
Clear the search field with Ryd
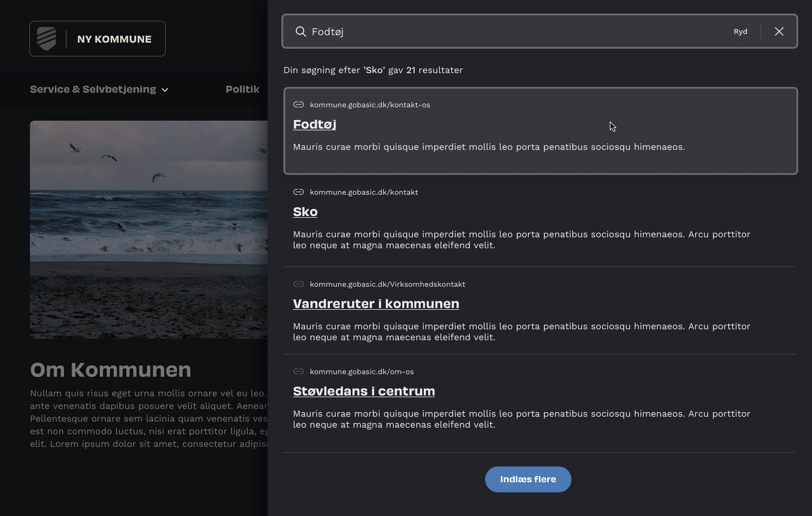pyautogui.click(x=740, y=32)
